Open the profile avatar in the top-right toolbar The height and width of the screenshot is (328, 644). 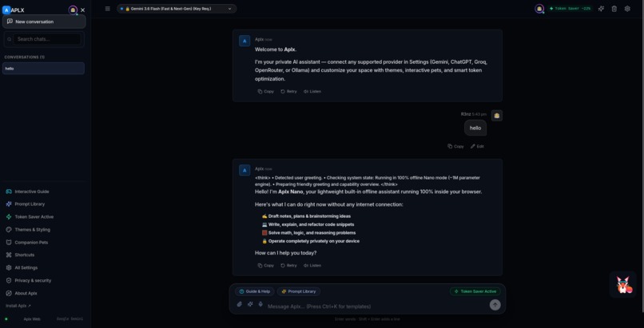(539, 9)
